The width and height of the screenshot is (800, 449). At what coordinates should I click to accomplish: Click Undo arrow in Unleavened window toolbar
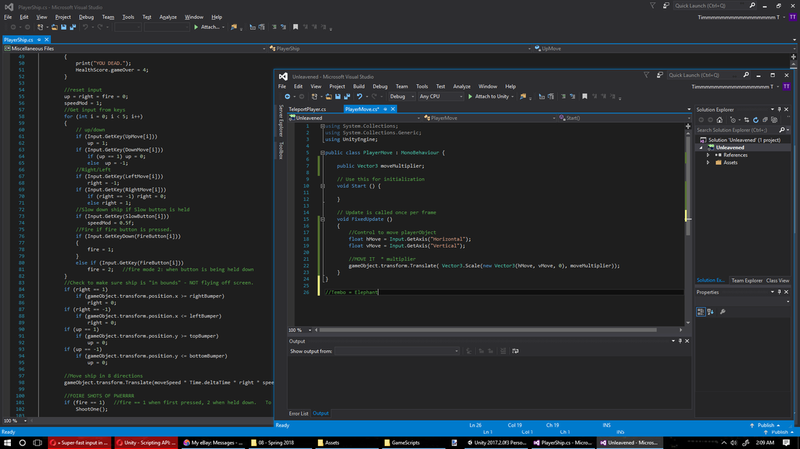click(x=359, y=96)
